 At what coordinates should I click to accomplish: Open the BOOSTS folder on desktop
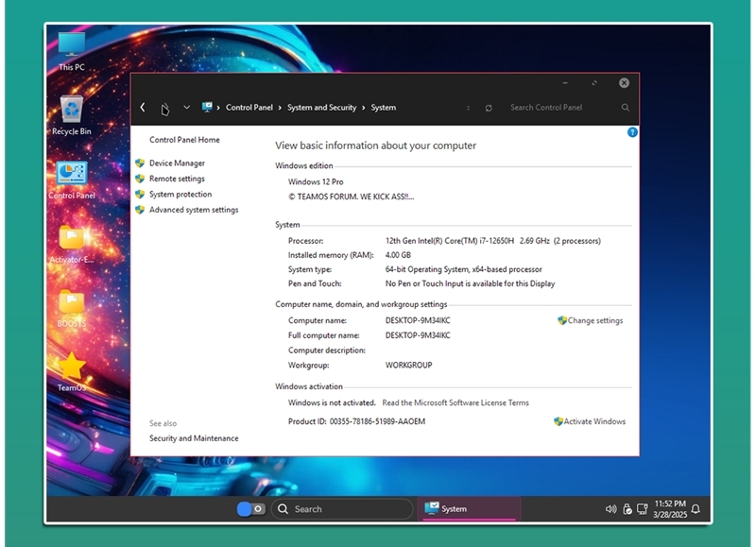pos(72,308)
